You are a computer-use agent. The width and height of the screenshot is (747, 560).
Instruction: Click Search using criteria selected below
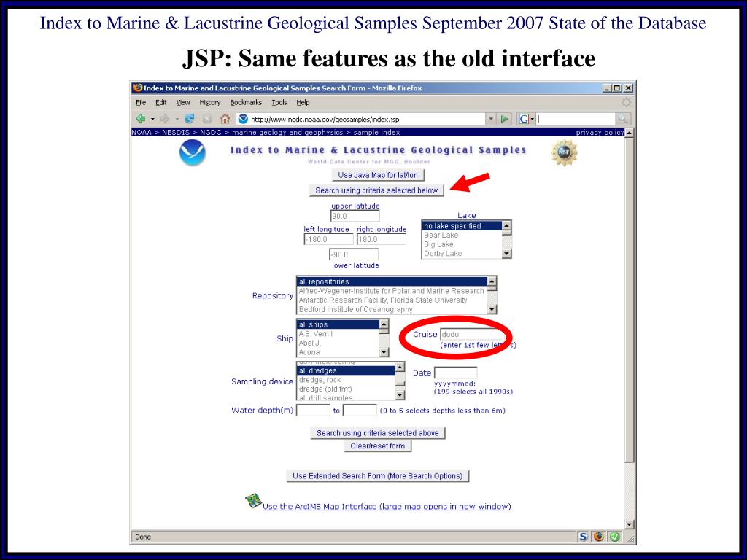[x=376, y=190]
